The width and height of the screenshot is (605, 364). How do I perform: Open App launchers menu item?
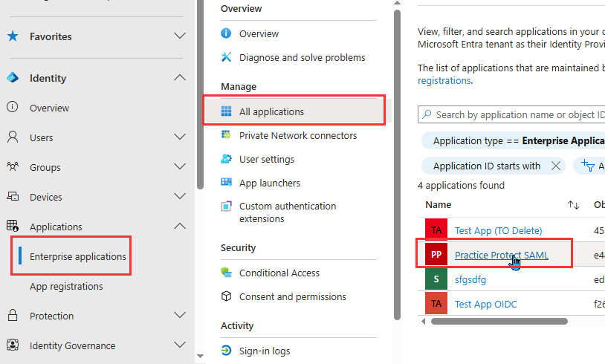tap(270, 183)
